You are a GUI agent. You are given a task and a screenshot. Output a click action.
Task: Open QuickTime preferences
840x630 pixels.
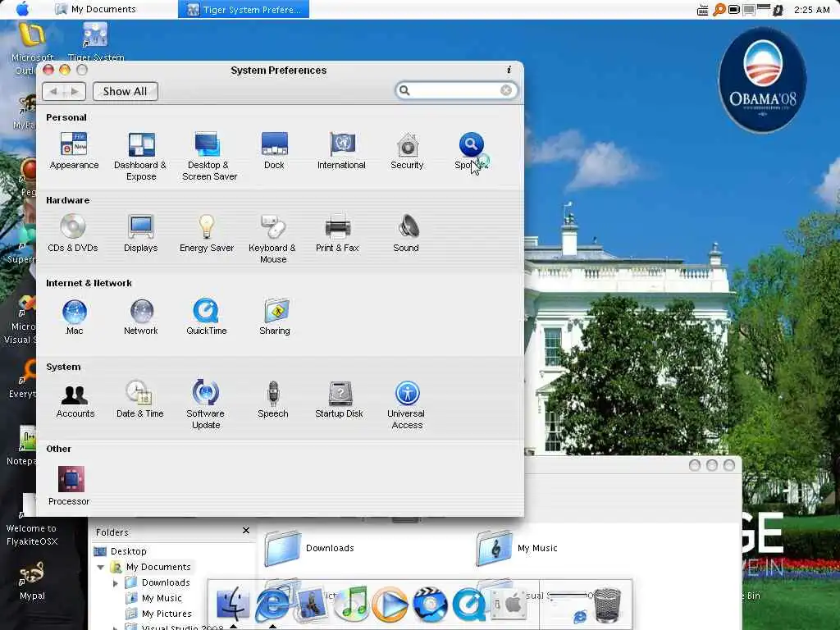(x=207, y=317)
